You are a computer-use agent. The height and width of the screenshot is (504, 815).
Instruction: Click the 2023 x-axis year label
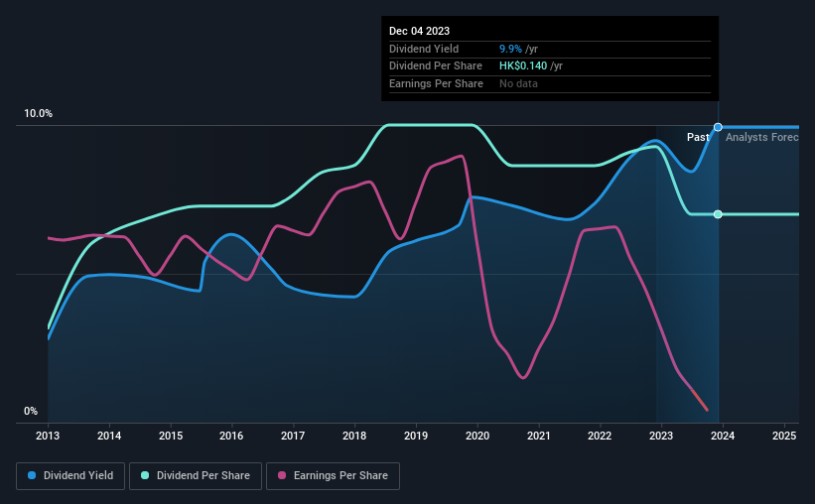click(661, 436)
